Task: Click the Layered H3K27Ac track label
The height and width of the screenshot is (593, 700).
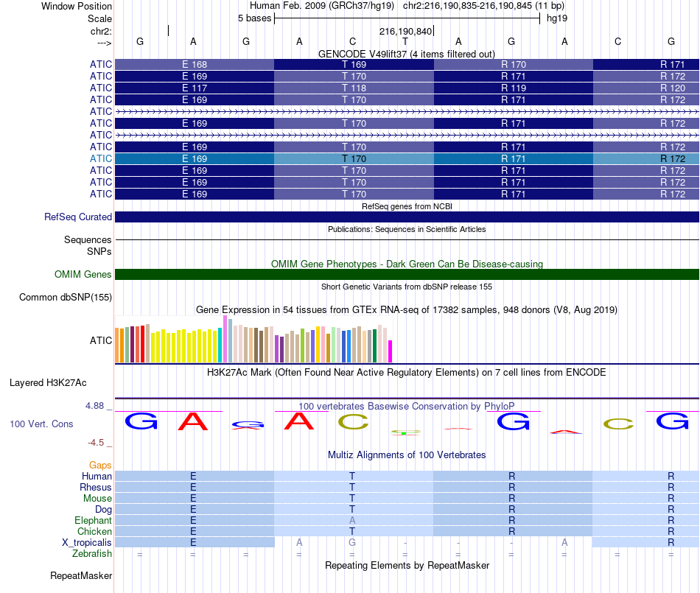Action: [x=48, y=383]
